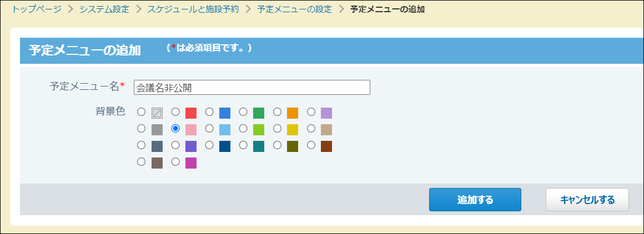Select the radio button for yellow color
Image resolution: width=644 pixels, height=234 pixels.
coord(277,129)
